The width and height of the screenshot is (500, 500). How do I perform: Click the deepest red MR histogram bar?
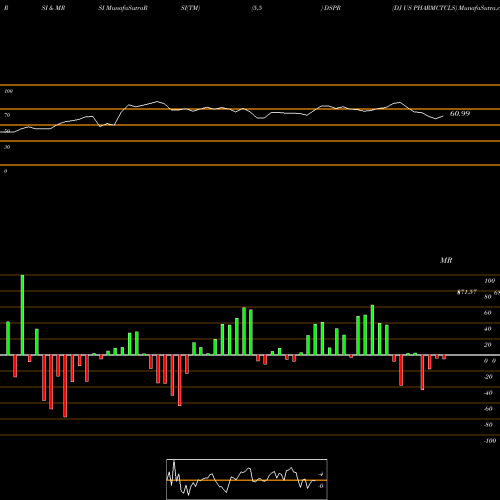[x=65, y=386]
